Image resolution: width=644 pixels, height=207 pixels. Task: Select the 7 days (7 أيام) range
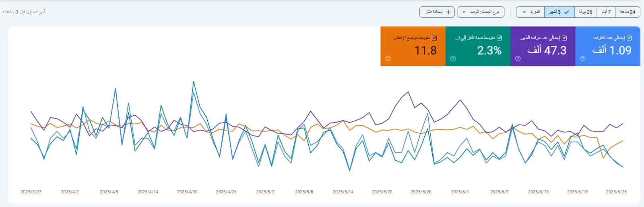point(606,12)
